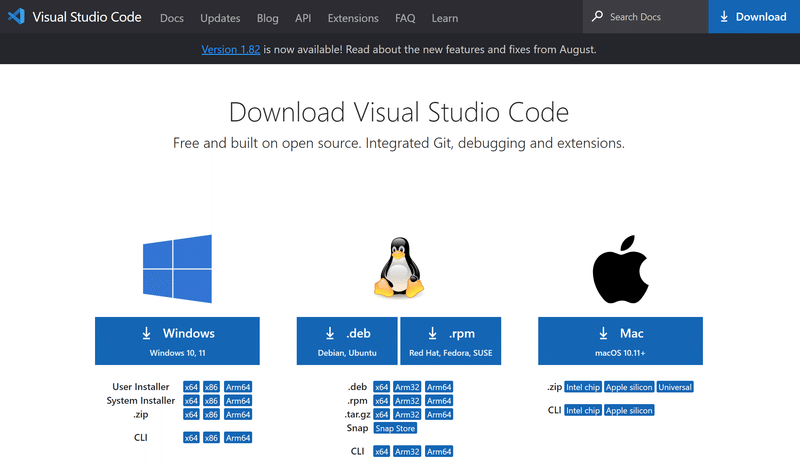Open the Docs menu item
This screenshot has height=471, width=800.
171,18
